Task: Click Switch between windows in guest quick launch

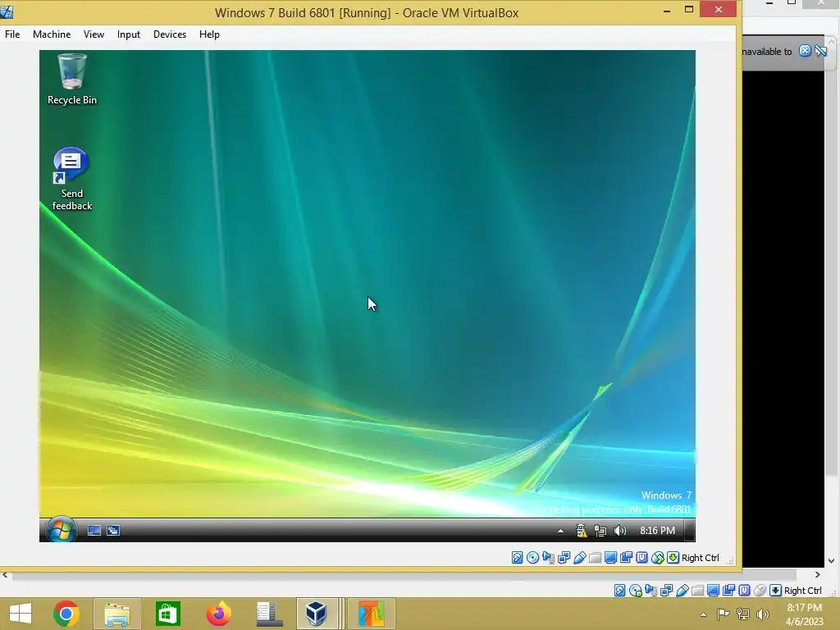Action: [113, 531]
